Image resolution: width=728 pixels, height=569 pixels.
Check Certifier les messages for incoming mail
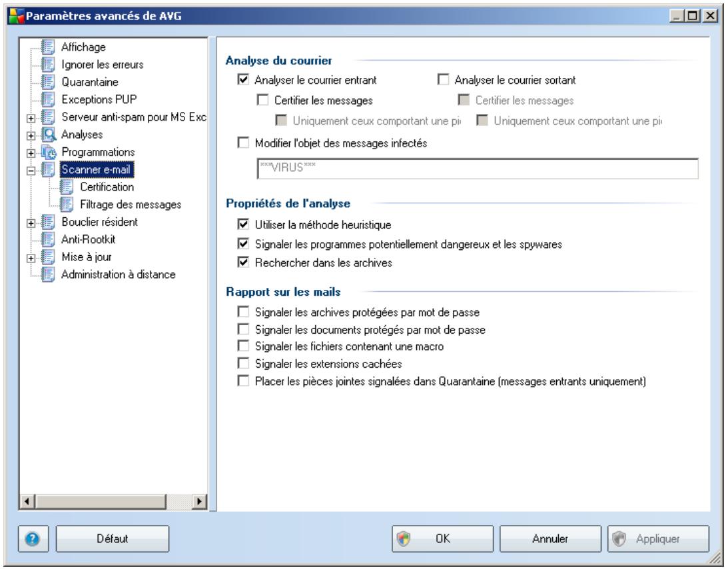263,100
